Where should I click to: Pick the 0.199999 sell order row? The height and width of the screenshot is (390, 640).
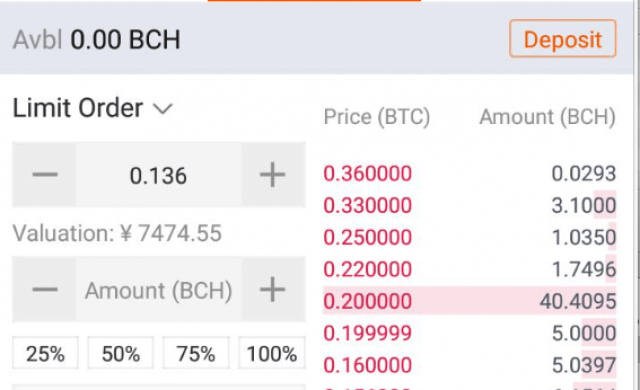point(469,333)
